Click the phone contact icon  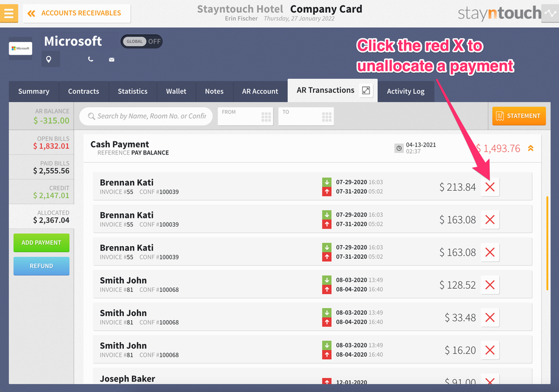coord(91,59)
